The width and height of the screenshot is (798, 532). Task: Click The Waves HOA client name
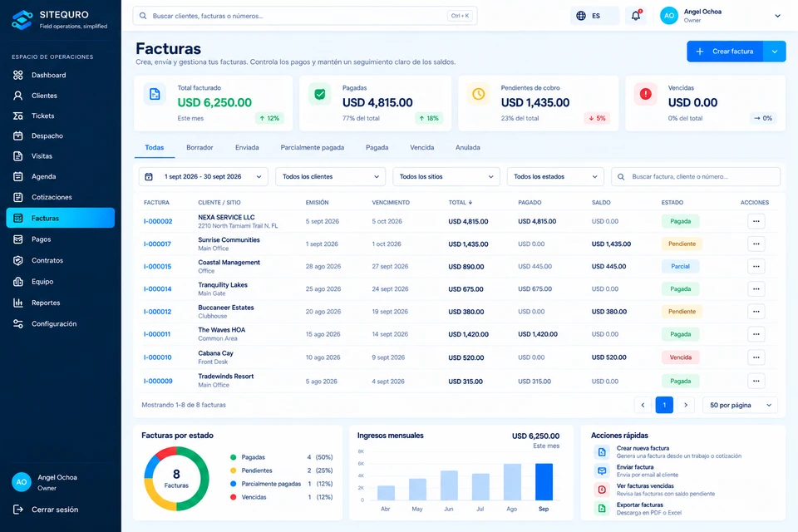[221, 330]
